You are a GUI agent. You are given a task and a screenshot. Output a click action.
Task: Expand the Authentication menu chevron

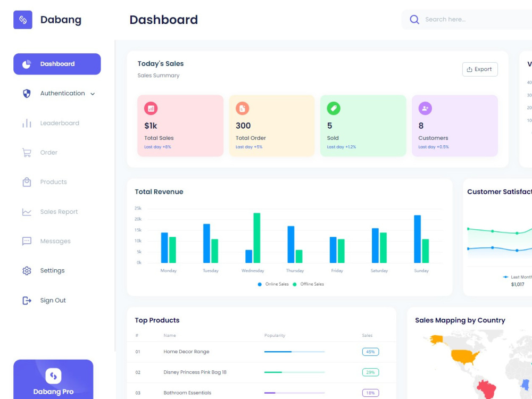(93, 94)
